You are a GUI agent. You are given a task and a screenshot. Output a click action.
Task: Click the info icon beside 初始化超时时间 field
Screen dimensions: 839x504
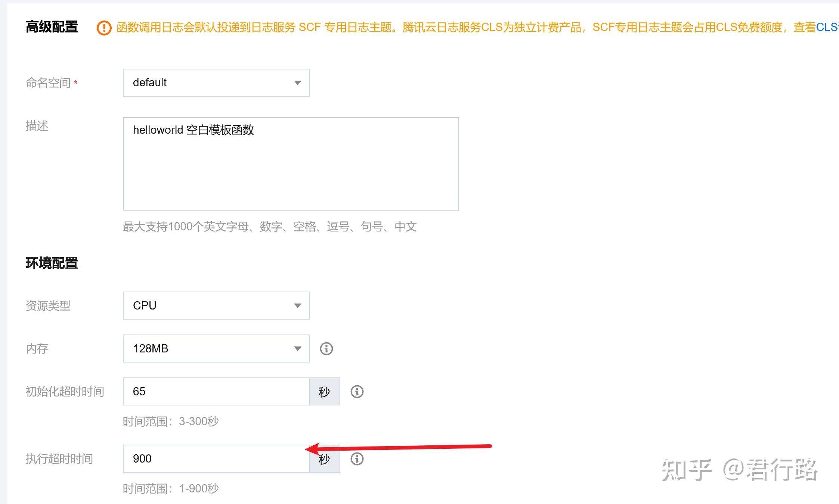click(357, 392)
